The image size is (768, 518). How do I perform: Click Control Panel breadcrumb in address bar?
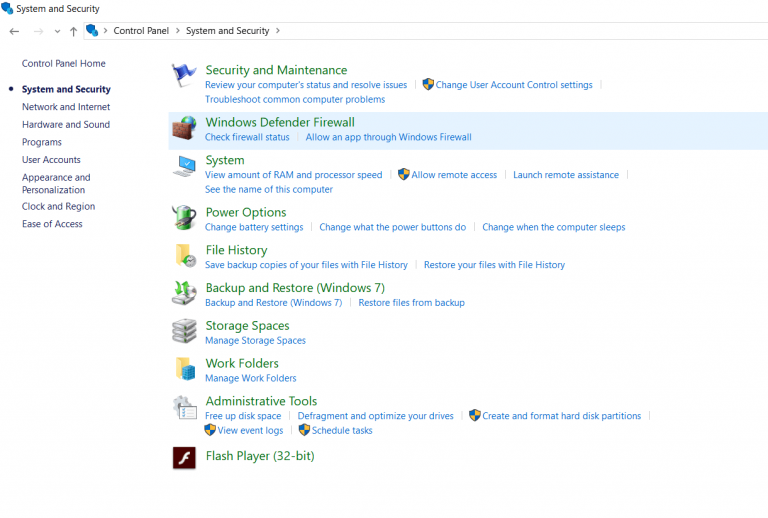141,31
